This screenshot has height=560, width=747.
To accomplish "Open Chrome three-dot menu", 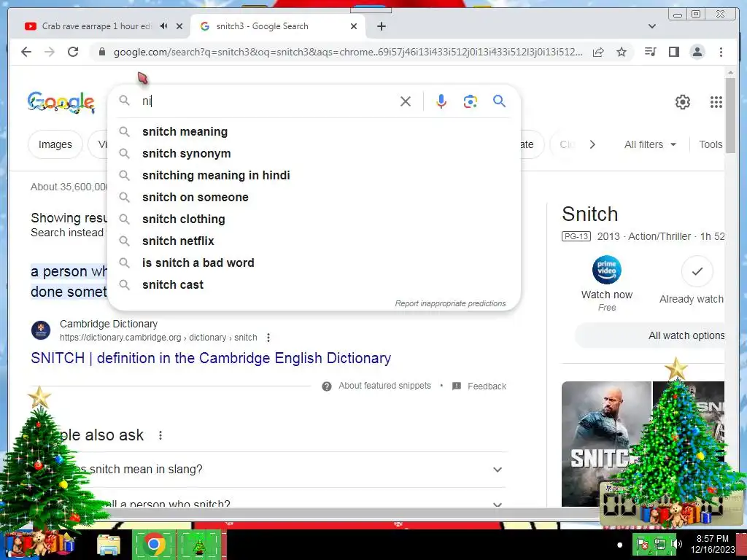I will pyautogui.click(x=721, y=52).
